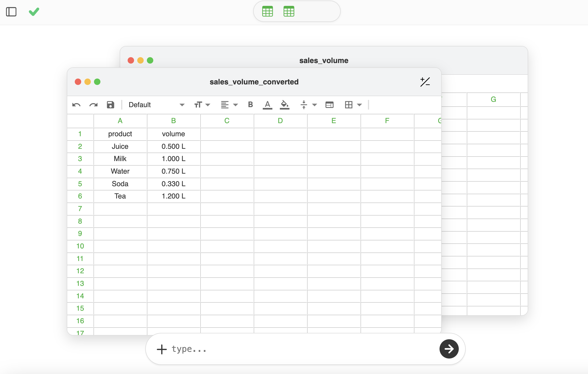Image resolution: width=588 pixels, height=374 pixels.
Task: Open the Default font dropdown
Action: [156, 105]
